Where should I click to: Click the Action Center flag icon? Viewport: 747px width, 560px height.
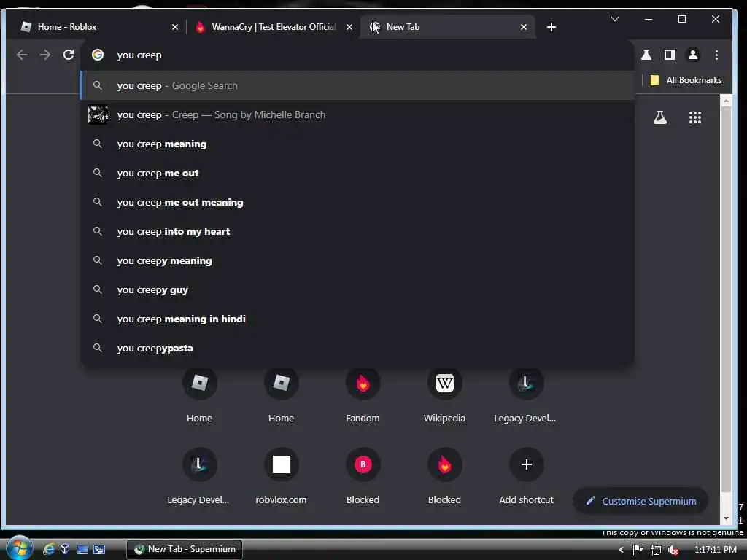pyautogui.click(x=638, y=550)
